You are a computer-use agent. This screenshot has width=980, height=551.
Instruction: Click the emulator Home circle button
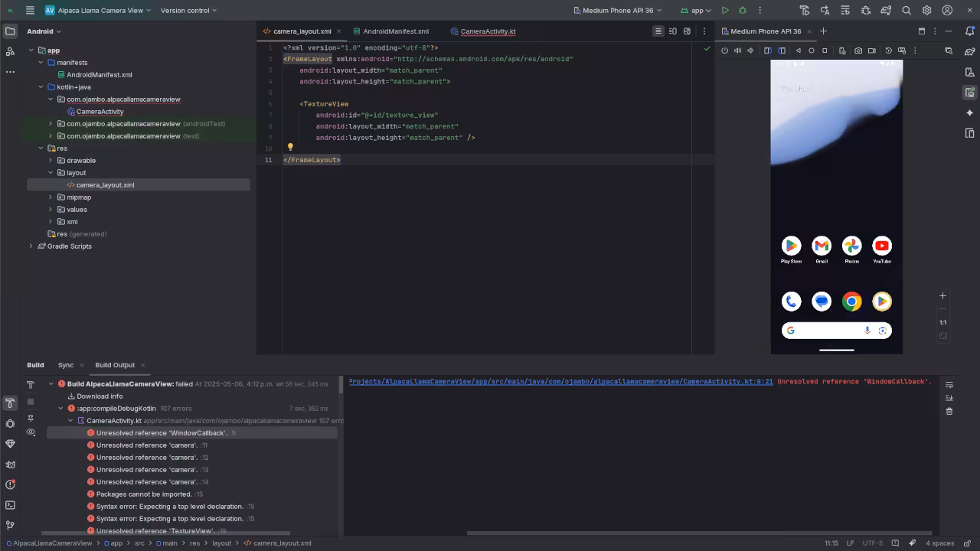tap(812, 51)
